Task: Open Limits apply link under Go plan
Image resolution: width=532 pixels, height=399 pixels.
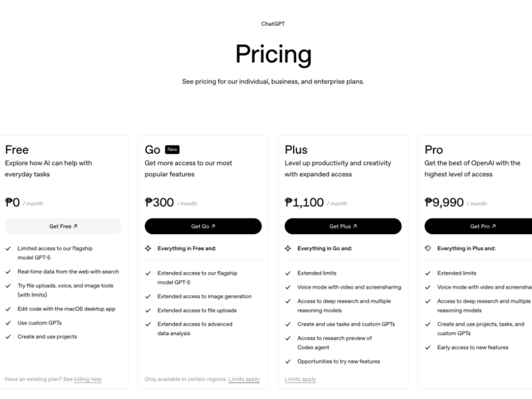Action: tap(244, 379)
